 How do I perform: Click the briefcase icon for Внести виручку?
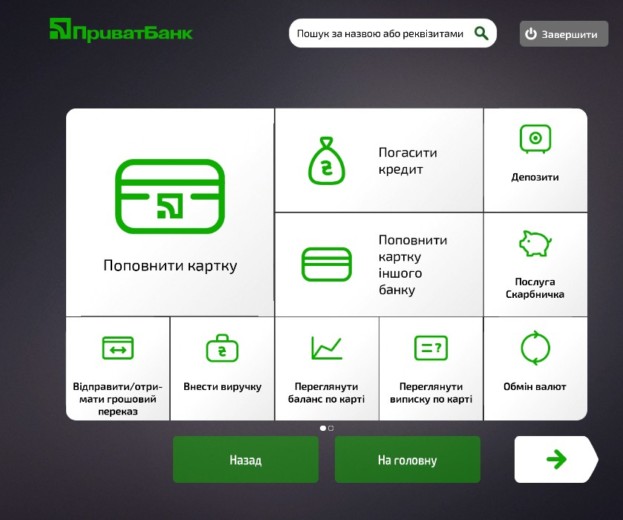click(222, 348)
